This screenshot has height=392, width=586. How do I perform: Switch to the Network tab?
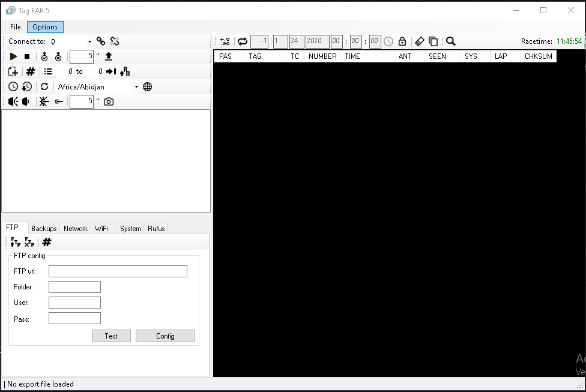[76, 228]
